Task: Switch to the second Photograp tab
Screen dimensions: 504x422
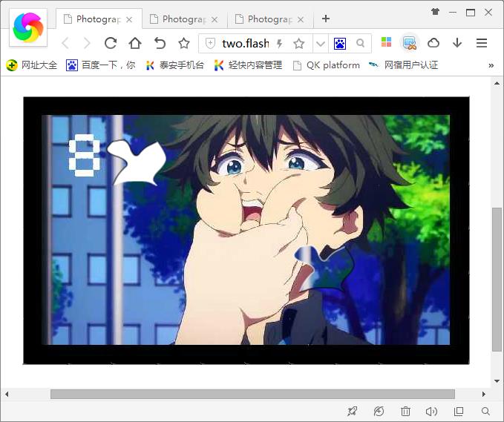Action: (x=186, y=19)
